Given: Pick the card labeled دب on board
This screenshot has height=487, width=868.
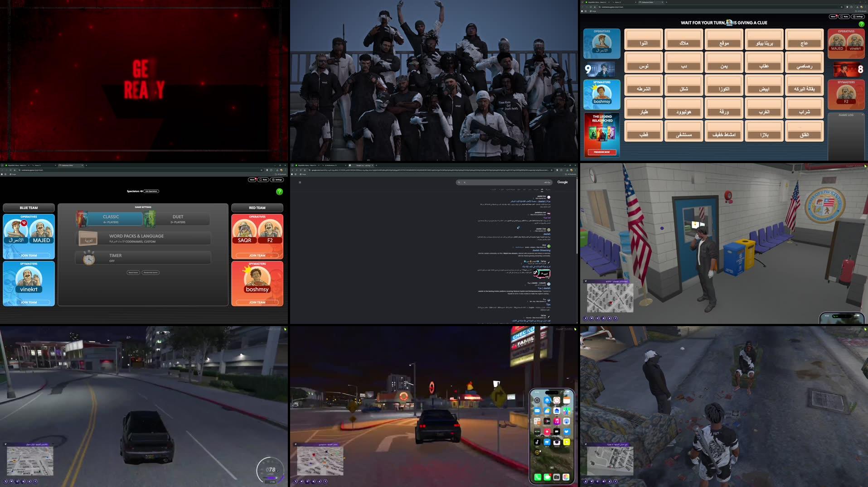Looking at the screenshot, I should coord(684,63).
